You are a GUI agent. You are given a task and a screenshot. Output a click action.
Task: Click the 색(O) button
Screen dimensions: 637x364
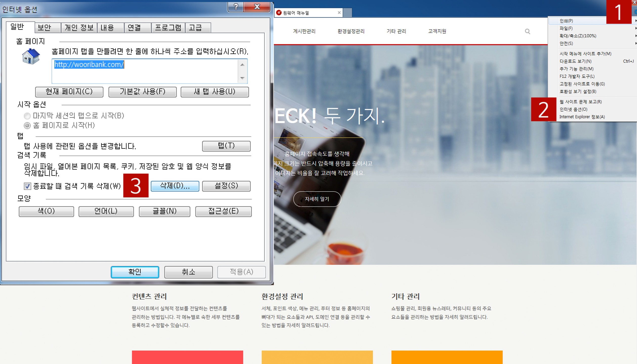(x=46, y=211)
